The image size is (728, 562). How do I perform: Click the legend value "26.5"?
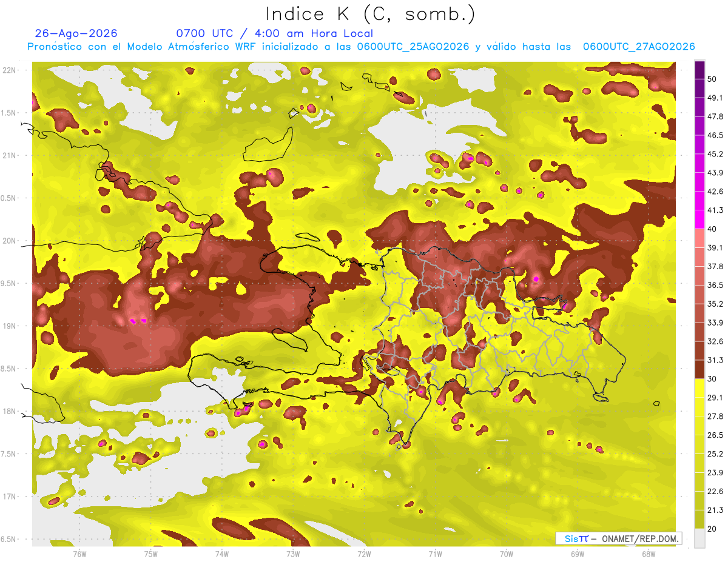[715, 435]
